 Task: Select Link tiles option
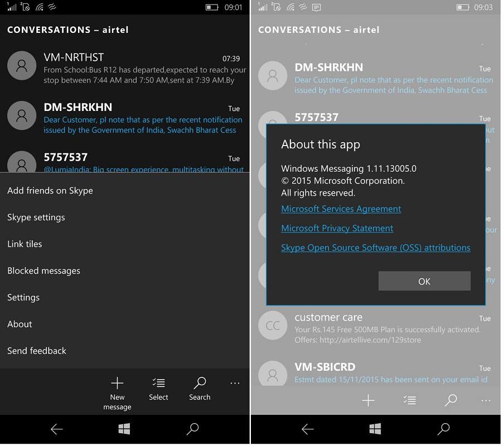(25, 245)
